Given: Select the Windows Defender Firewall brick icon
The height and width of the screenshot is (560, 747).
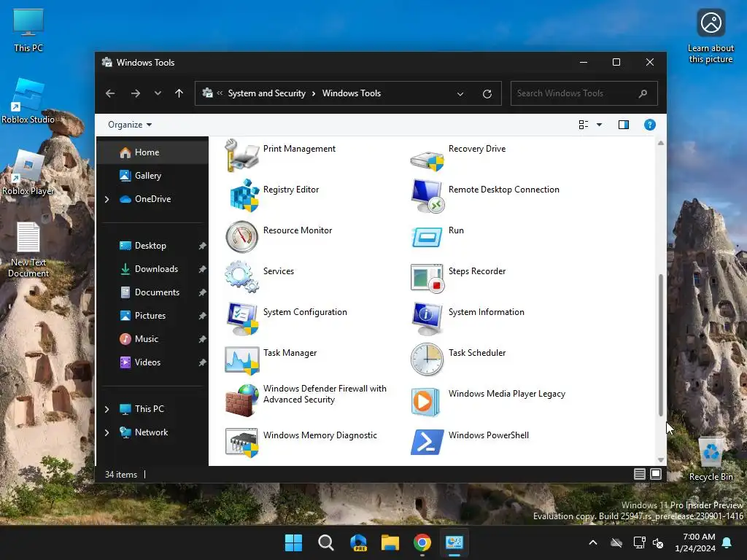Looking at the screenshot, I should click(242, 400).
